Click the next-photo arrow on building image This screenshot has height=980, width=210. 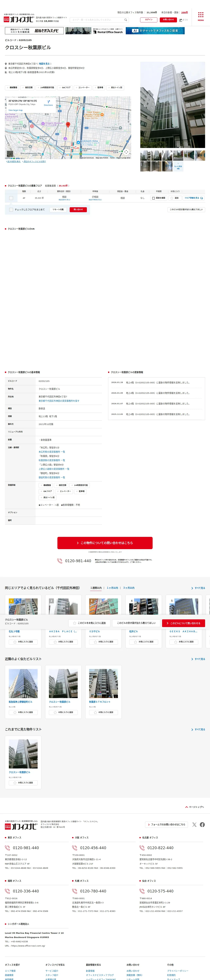coord(201,105)
